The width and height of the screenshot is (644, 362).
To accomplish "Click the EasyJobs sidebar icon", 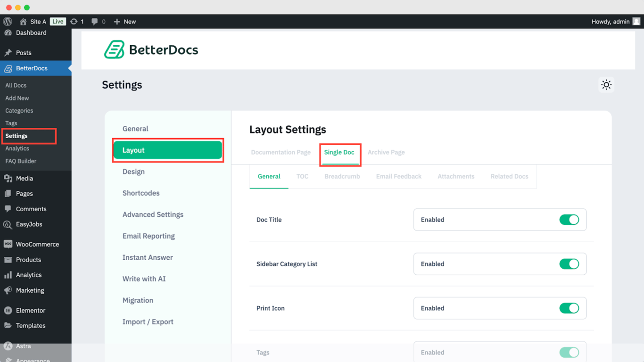I will (x=8, y=224).
